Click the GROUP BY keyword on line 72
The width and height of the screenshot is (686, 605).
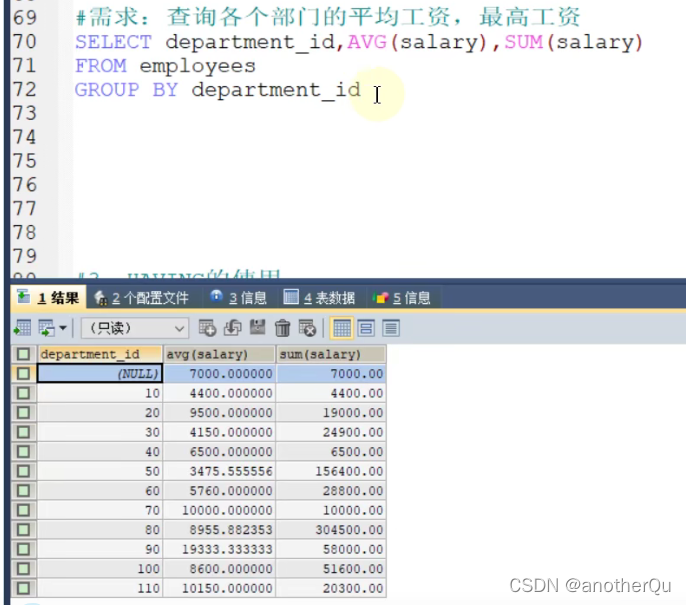[x=126, y=90]
